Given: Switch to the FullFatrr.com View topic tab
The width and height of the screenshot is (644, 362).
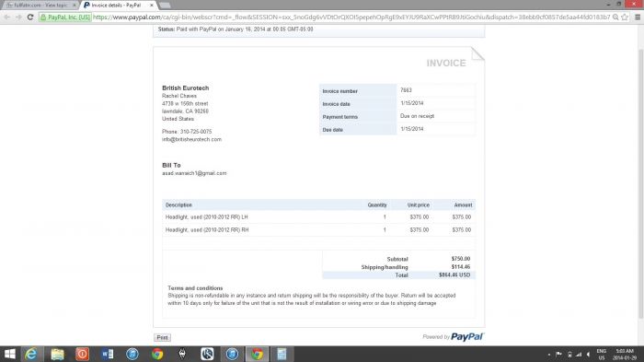Looking at the screenshot, I should click(x=40, y=5).
